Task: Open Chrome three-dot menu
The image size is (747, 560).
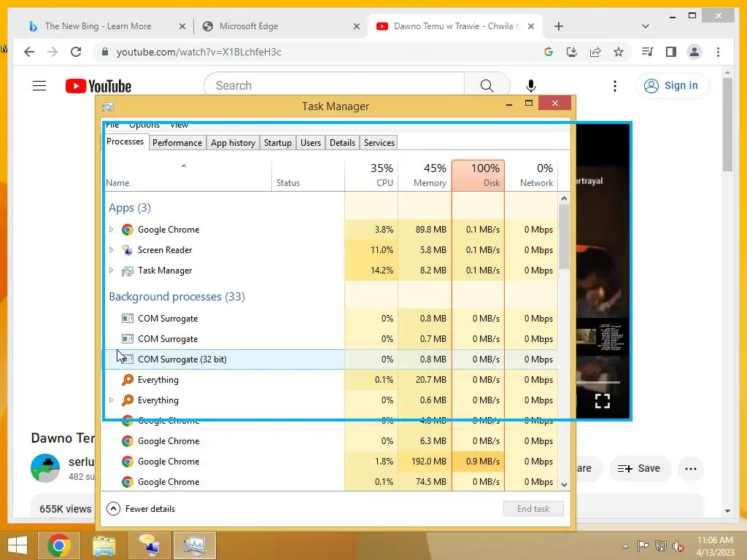Action: pyautogui.click(x=718, y=52)
